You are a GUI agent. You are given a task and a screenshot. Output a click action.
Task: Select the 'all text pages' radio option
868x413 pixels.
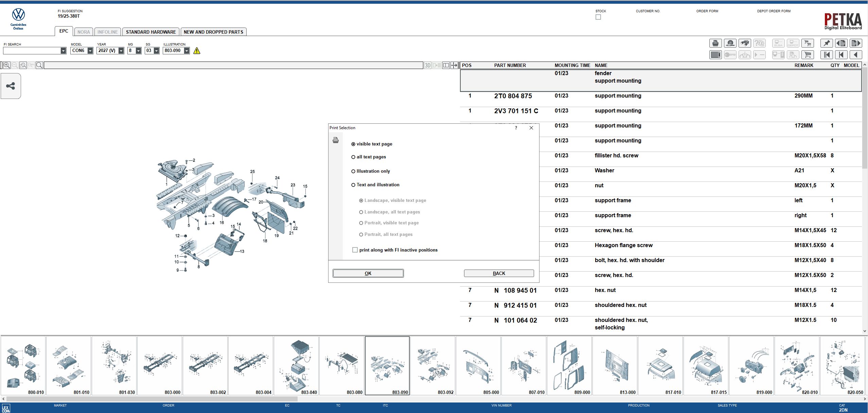click(x=369, y=157)
